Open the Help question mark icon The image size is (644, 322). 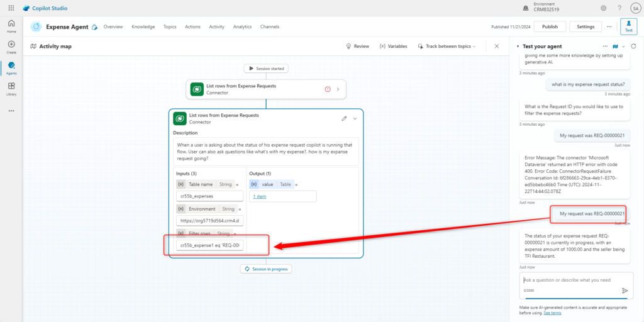(x=619, y=8)
